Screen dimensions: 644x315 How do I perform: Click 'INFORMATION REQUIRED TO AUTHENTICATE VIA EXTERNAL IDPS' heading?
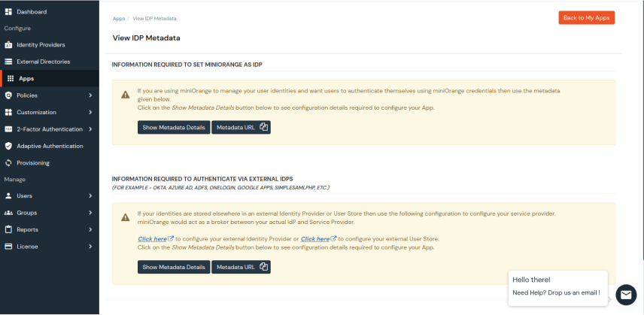pos(202,179)
